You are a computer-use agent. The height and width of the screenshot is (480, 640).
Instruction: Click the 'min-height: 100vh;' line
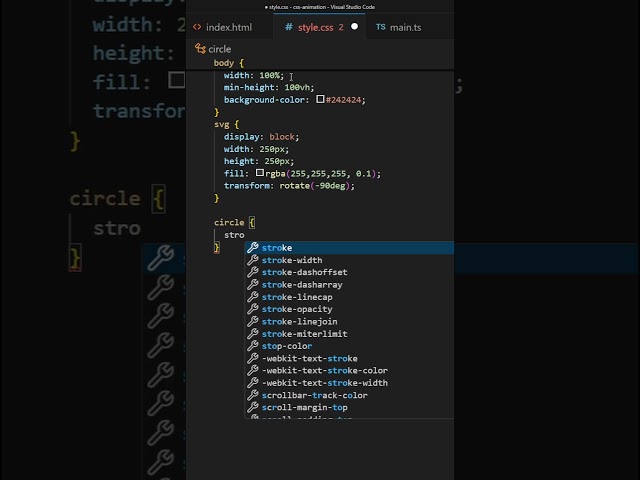tap(269, 87)
